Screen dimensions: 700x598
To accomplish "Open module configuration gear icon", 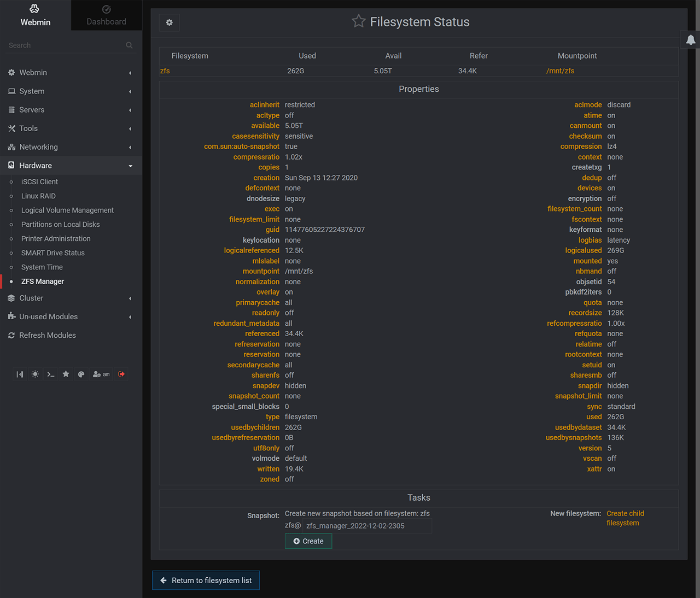I will click(169, 22).
